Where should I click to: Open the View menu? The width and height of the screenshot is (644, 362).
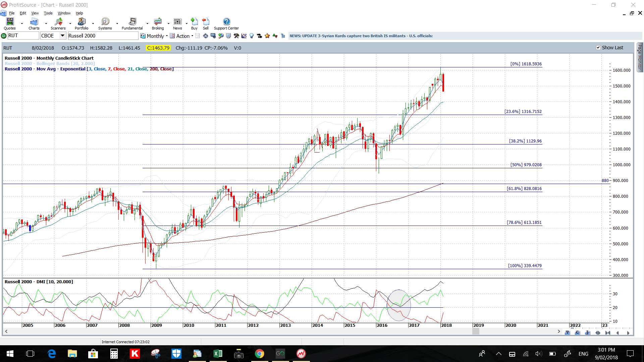(35, 13)
